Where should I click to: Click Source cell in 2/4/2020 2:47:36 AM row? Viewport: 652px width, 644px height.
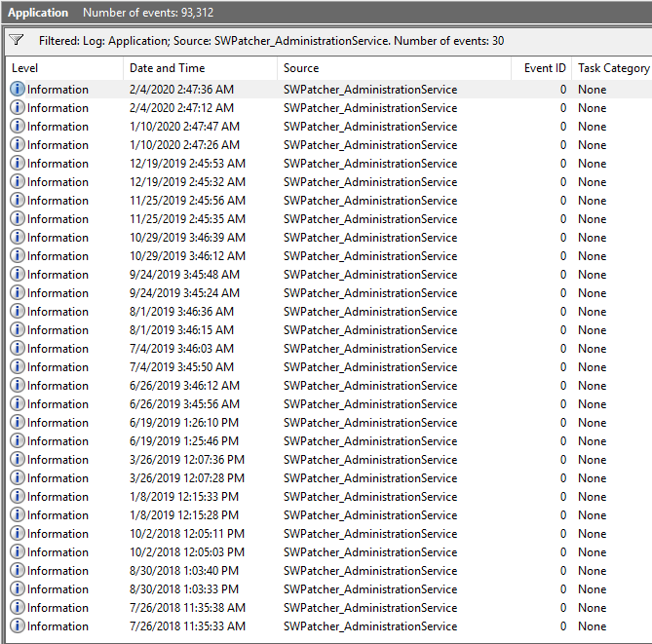[370, 90]
